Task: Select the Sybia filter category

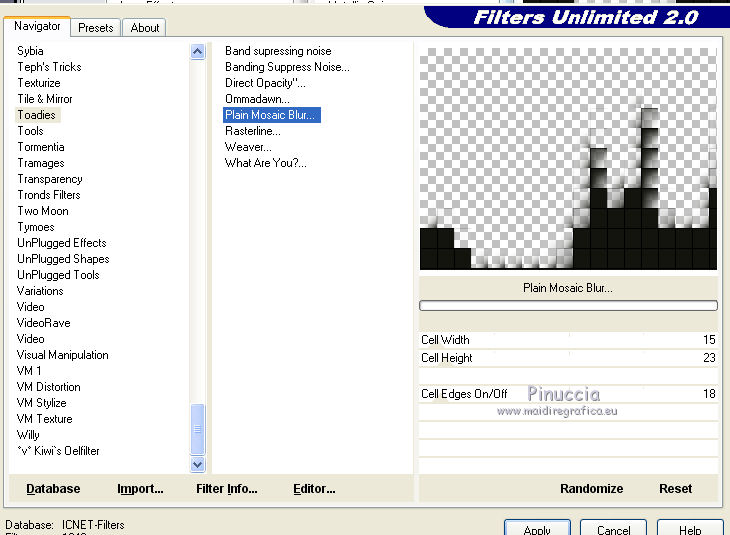Action: pos(30,51)
